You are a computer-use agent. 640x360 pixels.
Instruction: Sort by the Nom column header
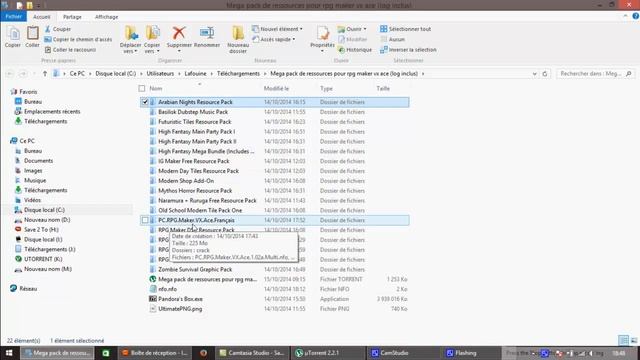[156, 88]
